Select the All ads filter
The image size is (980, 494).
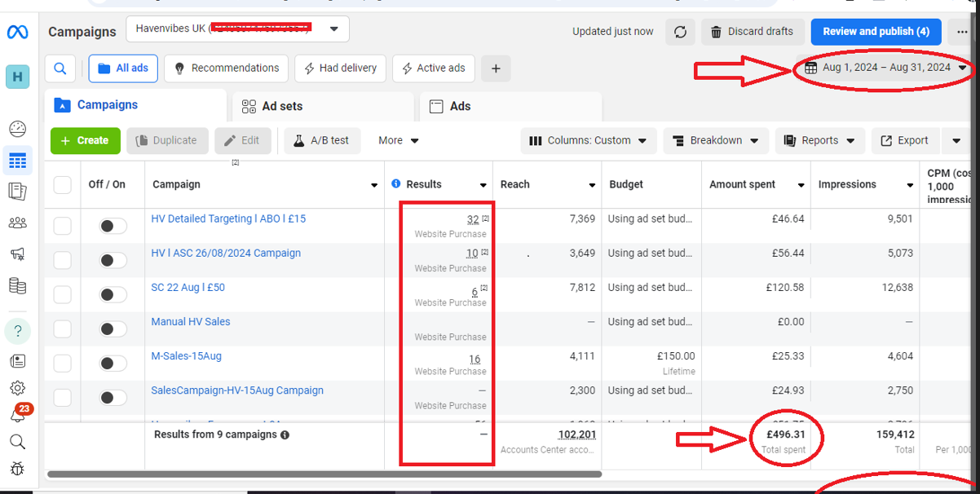click(x=123, y=68)
